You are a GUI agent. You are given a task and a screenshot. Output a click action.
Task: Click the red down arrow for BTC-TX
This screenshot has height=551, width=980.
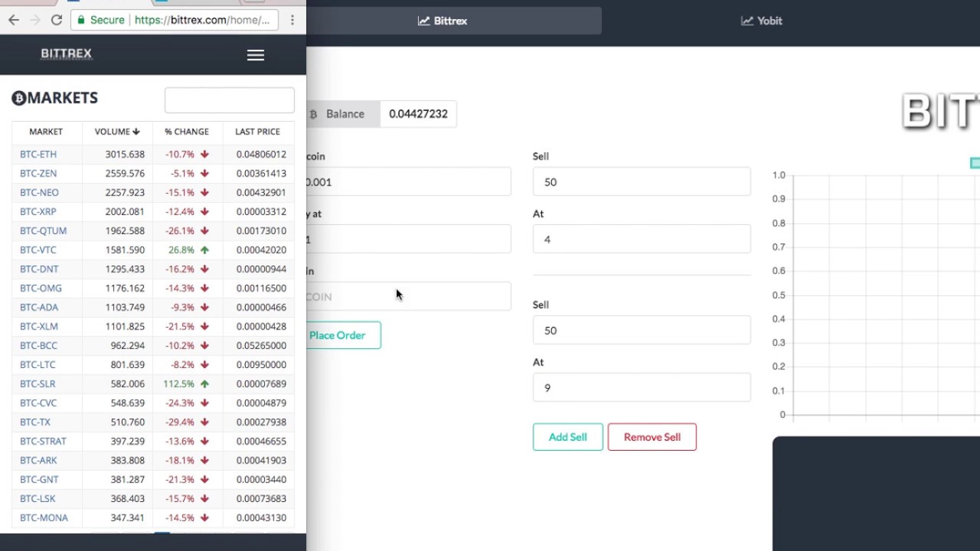point(204,422)
